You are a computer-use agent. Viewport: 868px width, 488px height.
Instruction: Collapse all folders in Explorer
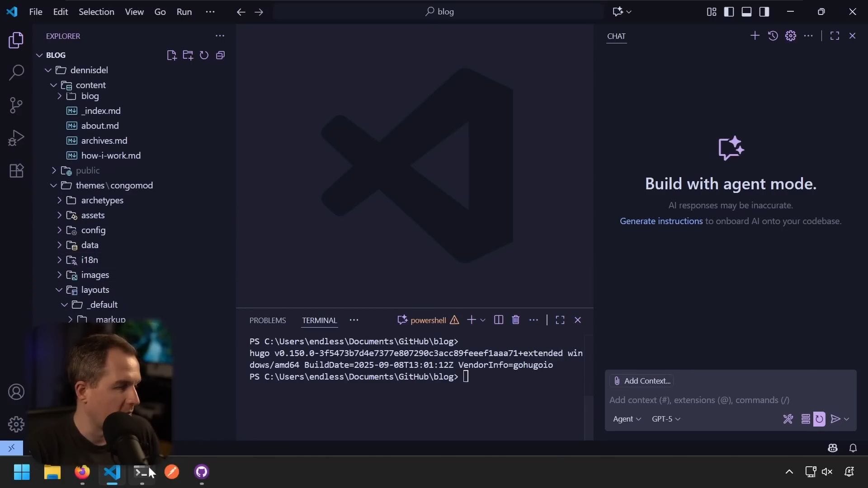[x=221, y=55]
